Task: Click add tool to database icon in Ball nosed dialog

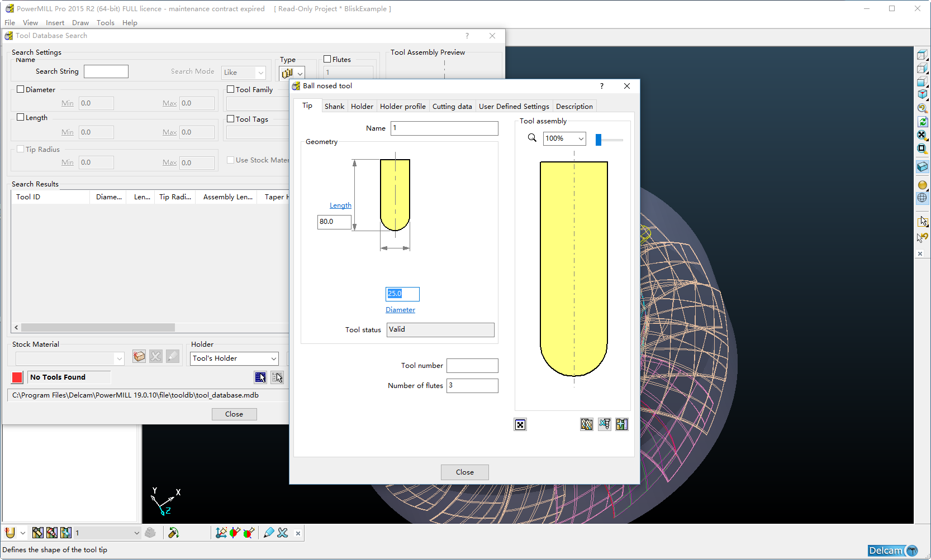Action: (x=622, y=424)
